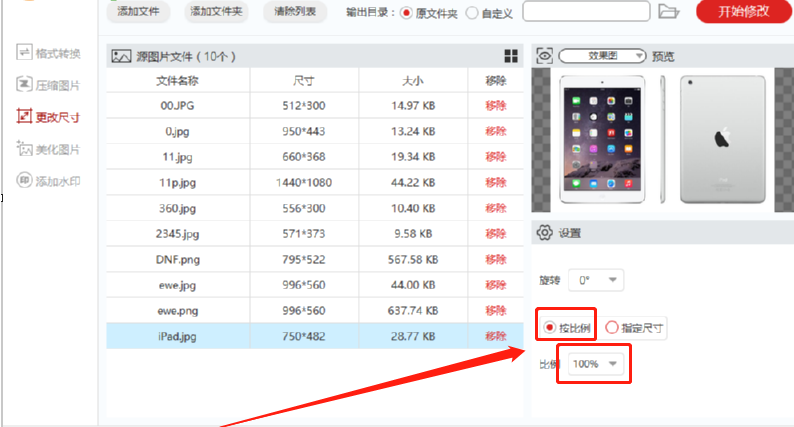The image size is (794, 427).
Task: Open the 美化图片 beautify image icon
Action: tap(24, 148)
